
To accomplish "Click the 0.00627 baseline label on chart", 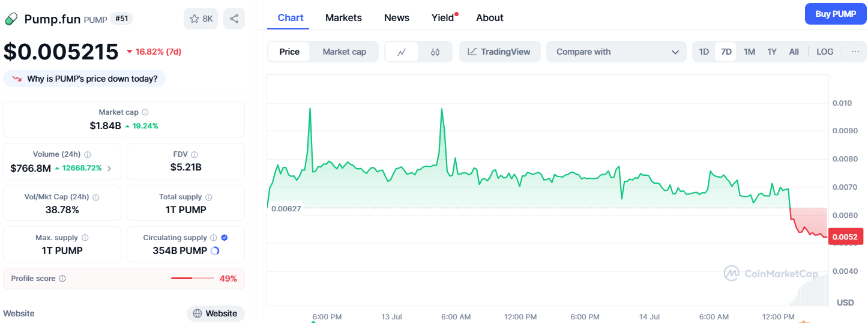I will click(286, 208).
